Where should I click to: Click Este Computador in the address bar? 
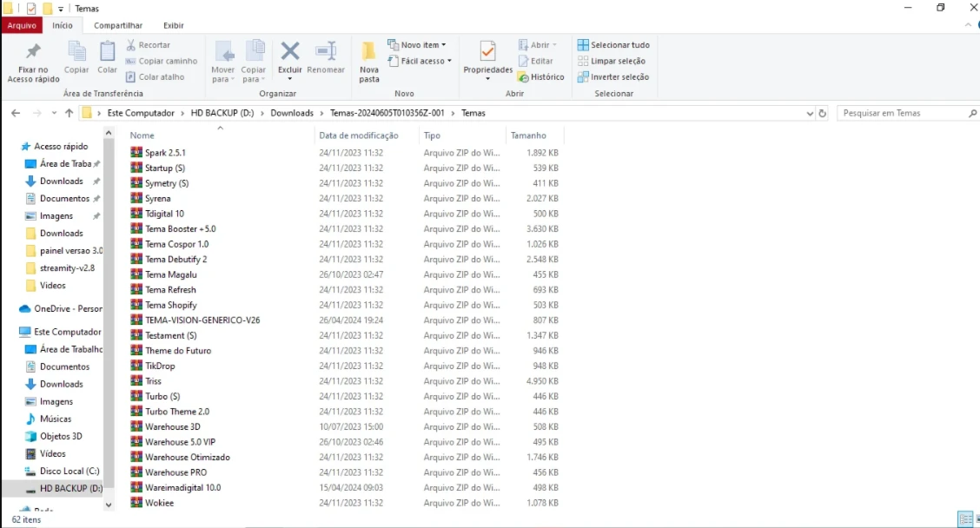pos(141,113)
